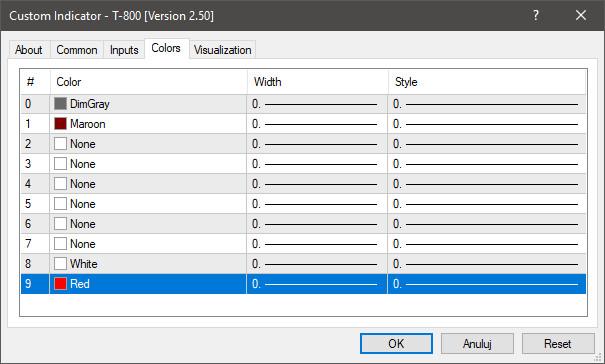Click the empty color swatch in row 7
This screenshot has width=605, height=364.
tap(60, 244)
